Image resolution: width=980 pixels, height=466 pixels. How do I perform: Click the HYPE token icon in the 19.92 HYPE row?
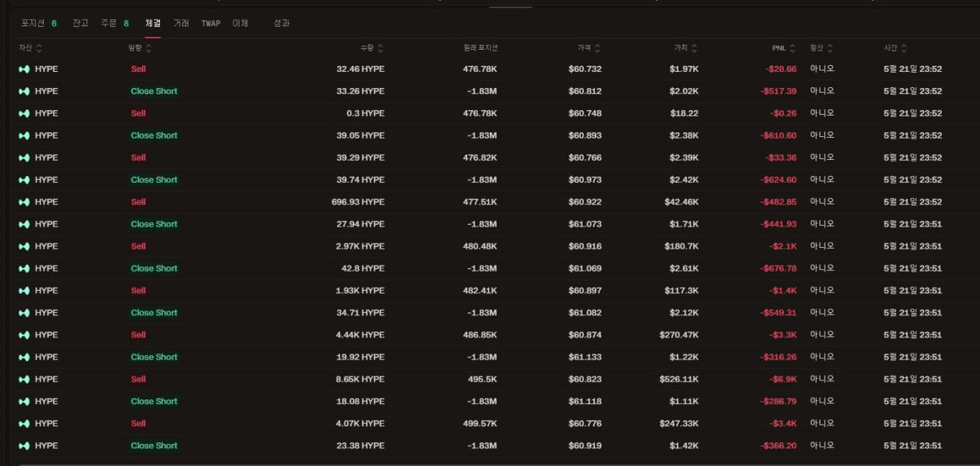[24, 357]
